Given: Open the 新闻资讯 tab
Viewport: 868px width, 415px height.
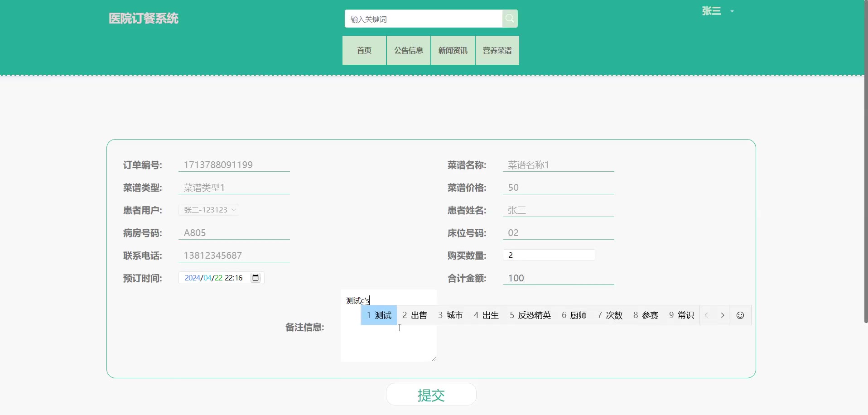Looking at the screenshot, I should tap(453, 50).
